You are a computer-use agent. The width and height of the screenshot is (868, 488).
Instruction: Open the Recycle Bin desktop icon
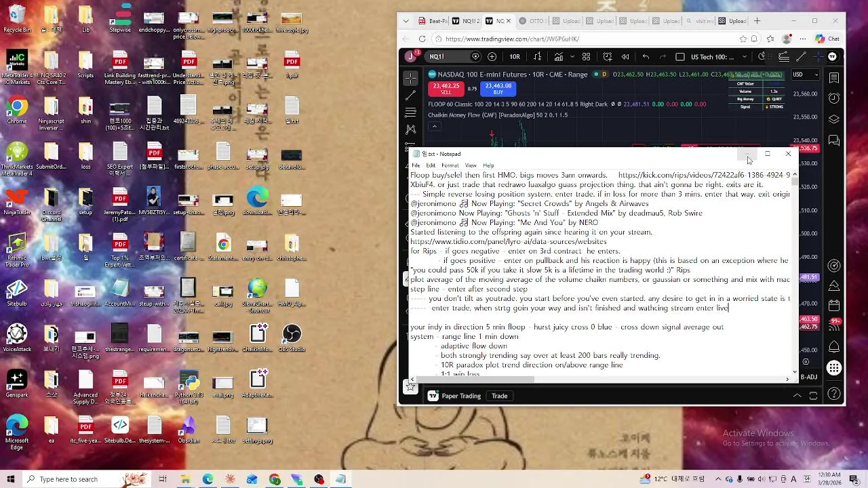(17, 20)
